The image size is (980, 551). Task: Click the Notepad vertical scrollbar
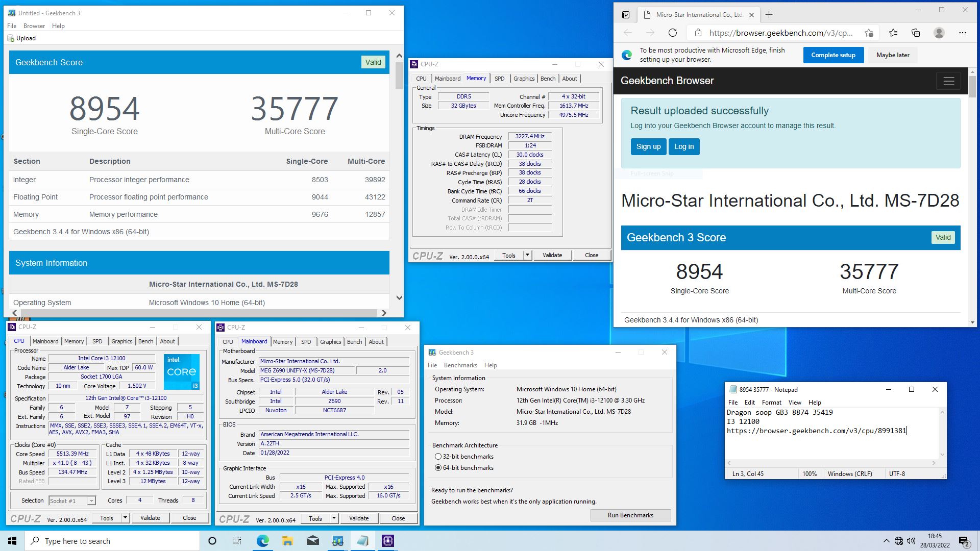click(x=942, y=433)
